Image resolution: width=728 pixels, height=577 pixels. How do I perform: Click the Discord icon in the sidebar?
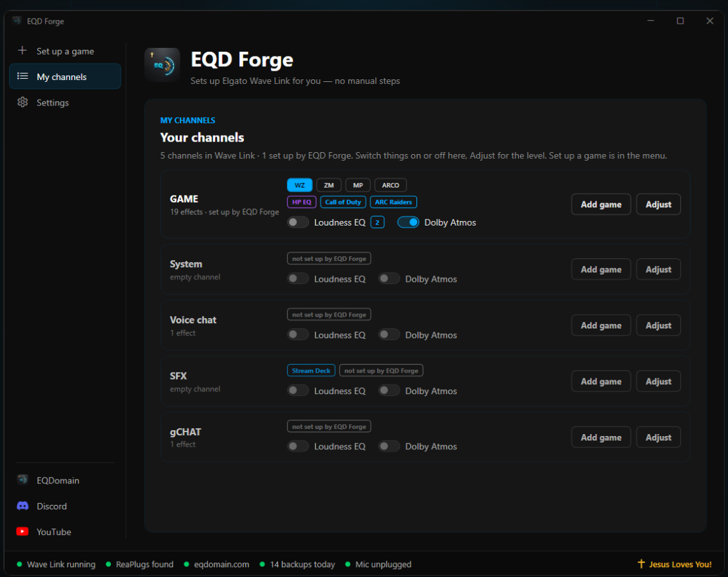tap(22, 506)
